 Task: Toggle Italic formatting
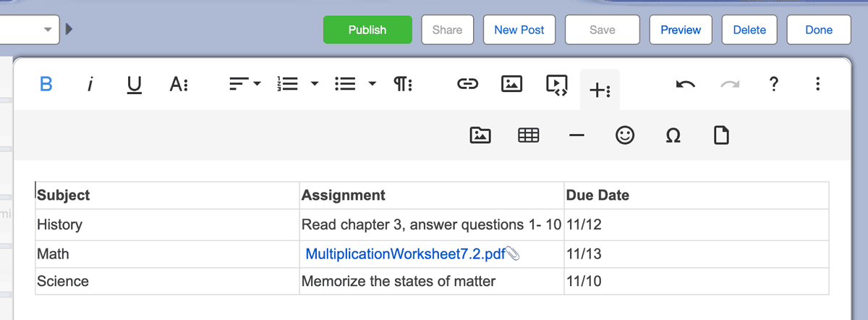click(90, 85)
